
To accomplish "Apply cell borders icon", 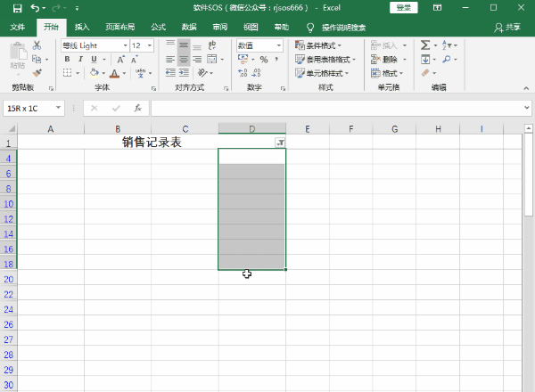I will click(x=68, y=72).
